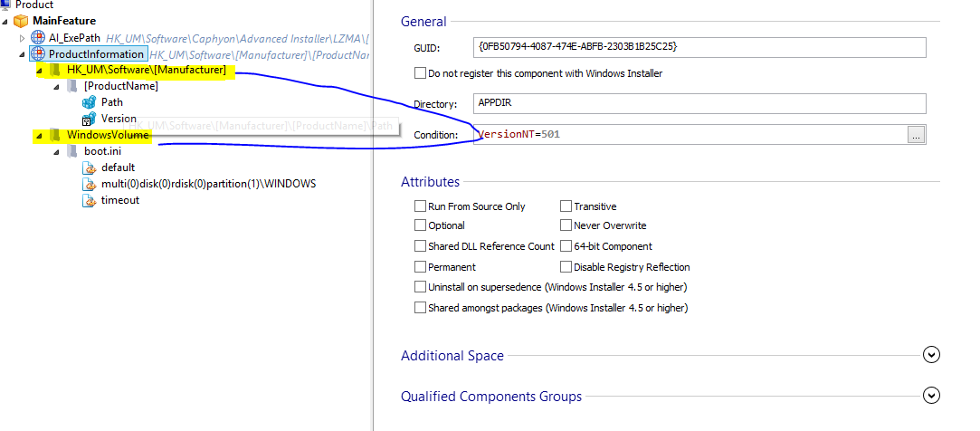Image resolution: width=980 pixels, height=431 pixels.
Task: Select the [ProductName] registry key item
Action: click(x=120, y=86)
